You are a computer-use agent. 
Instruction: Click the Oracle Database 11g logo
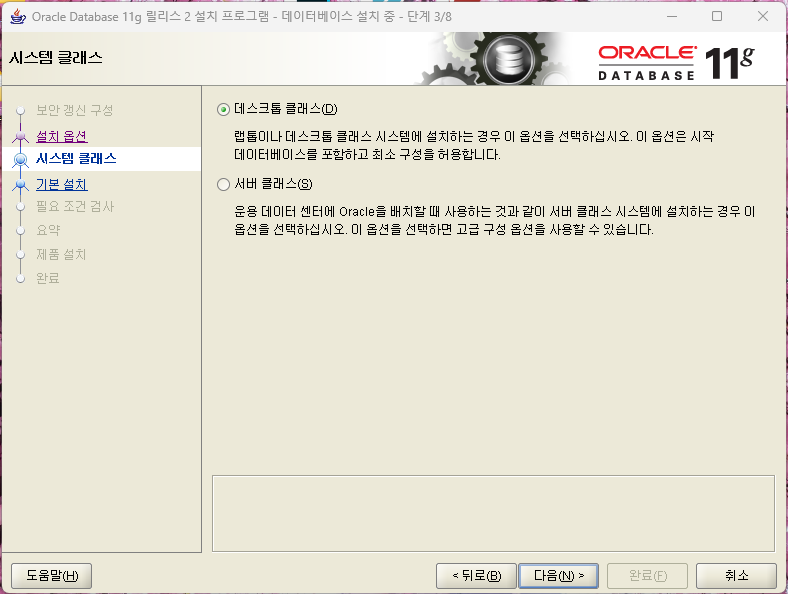coord(676,63)
